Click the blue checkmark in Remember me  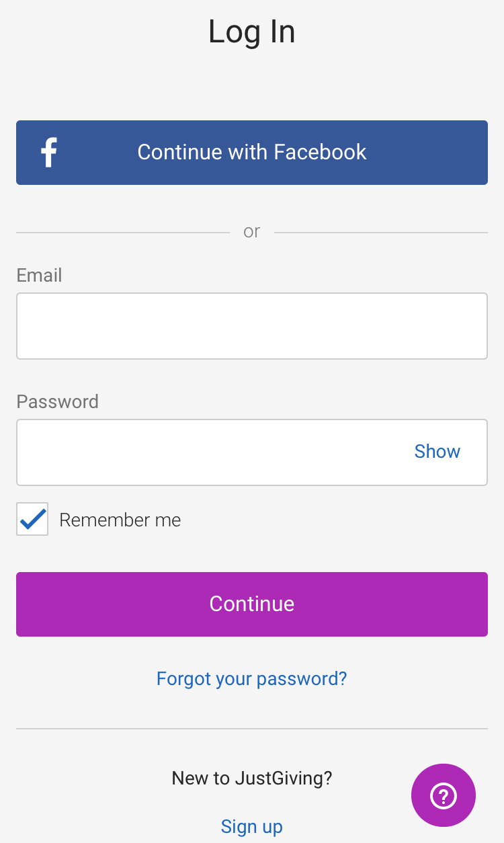coord(32,519)
